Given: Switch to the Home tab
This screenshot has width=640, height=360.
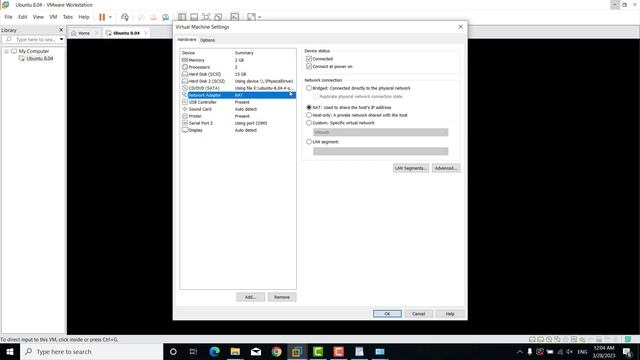Looking at the screenshot, I should pos(84,33).
